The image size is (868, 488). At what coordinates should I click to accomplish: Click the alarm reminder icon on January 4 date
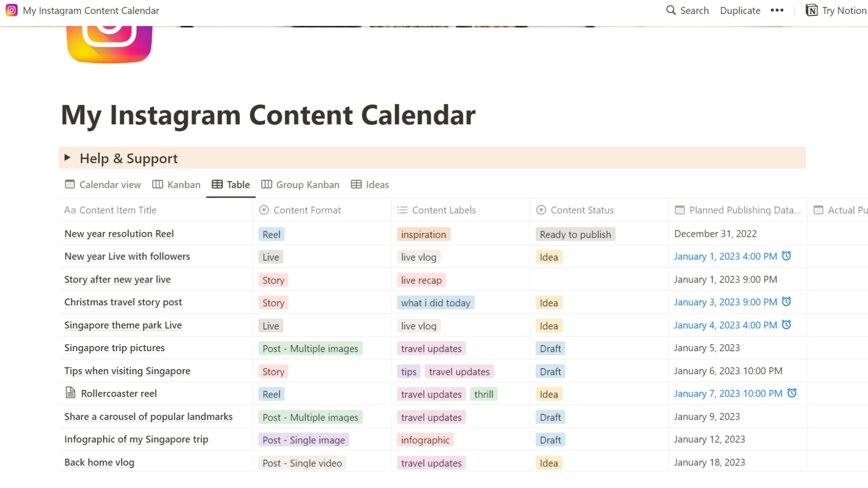(787, 324)
